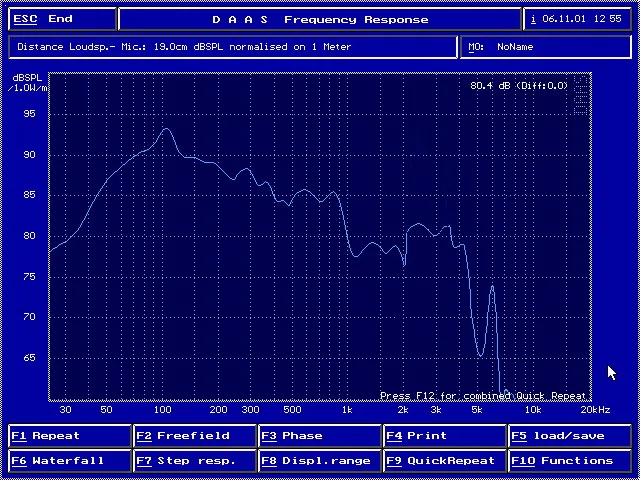The image size is (640, 480).
Task: Toggle F2 Freefield mode
Action: tap(195, 436)
